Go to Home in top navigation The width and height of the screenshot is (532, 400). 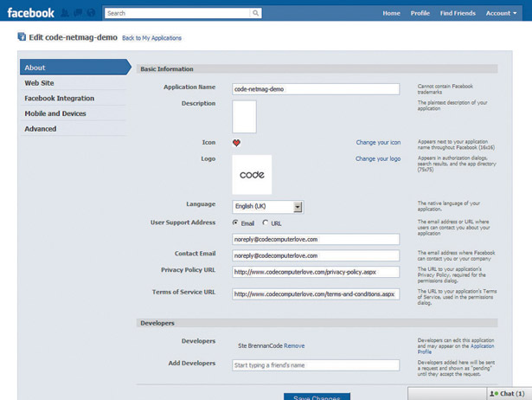tap(391, 13)
